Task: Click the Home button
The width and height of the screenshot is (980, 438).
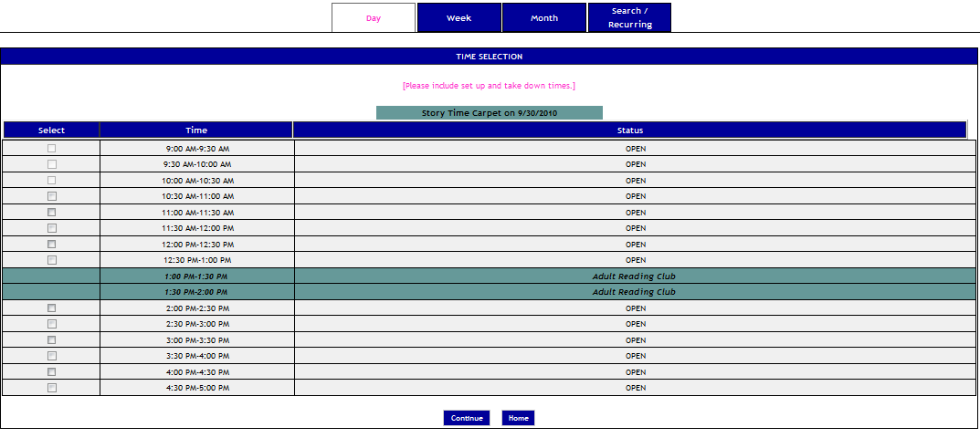Action: pyautogui.click(x=518, y=418)
